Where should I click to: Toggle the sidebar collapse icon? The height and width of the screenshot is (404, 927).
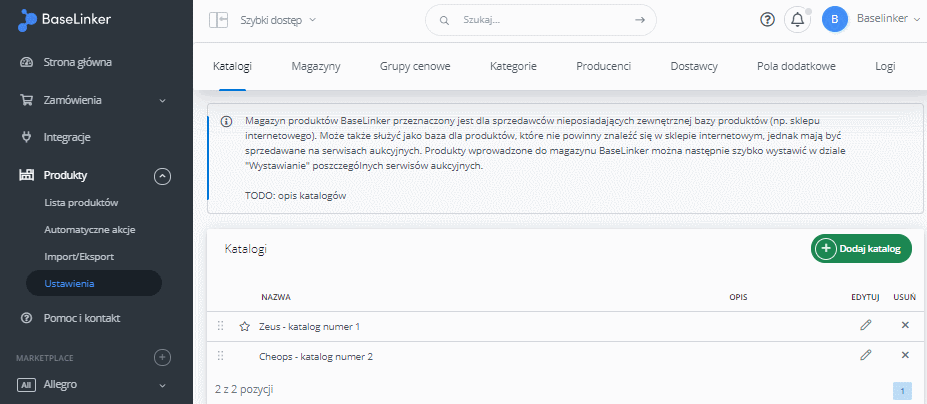[x=219, y=20]
